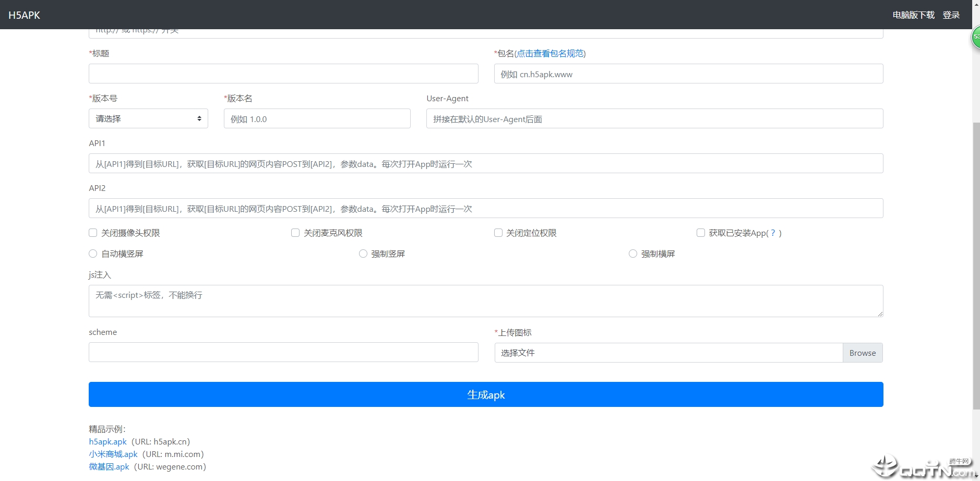Image resolution: width=980 pixels, height=481 pixels.
Task: Focus the 包名 input field
Action: click(x=688, y=74)
